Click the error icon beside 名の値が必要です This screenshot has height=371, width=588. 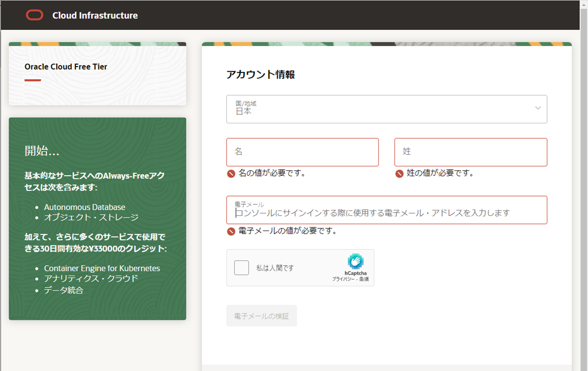point(231,173)
